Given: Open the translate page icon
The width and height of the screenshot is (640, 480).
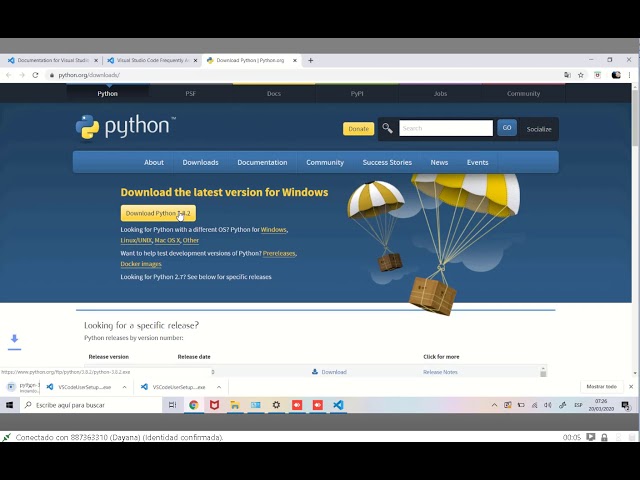Looking at the screenshot, I should [567, 75].
